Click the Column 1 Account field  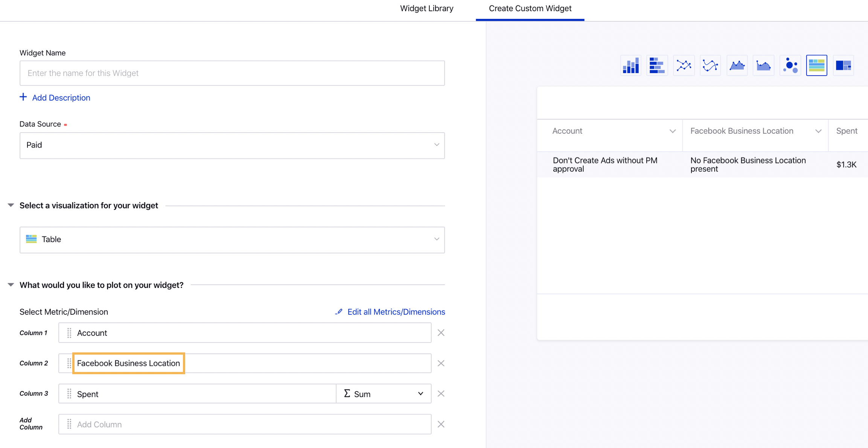point(245,333)
